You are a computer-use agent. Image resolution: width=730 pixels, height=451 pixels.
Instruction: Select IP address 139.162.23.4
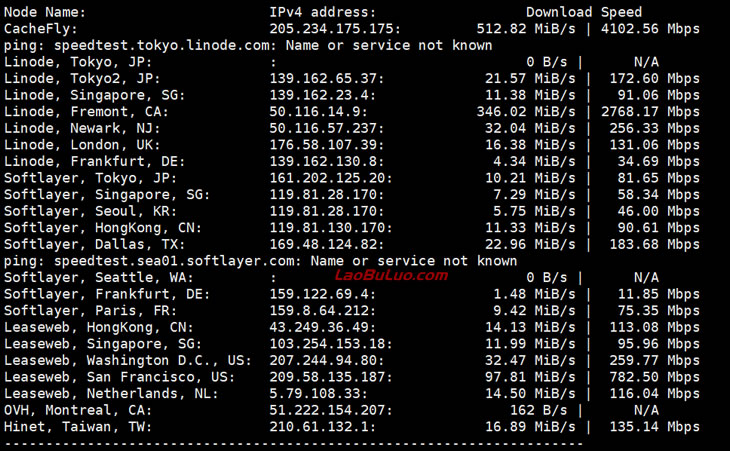323,95
